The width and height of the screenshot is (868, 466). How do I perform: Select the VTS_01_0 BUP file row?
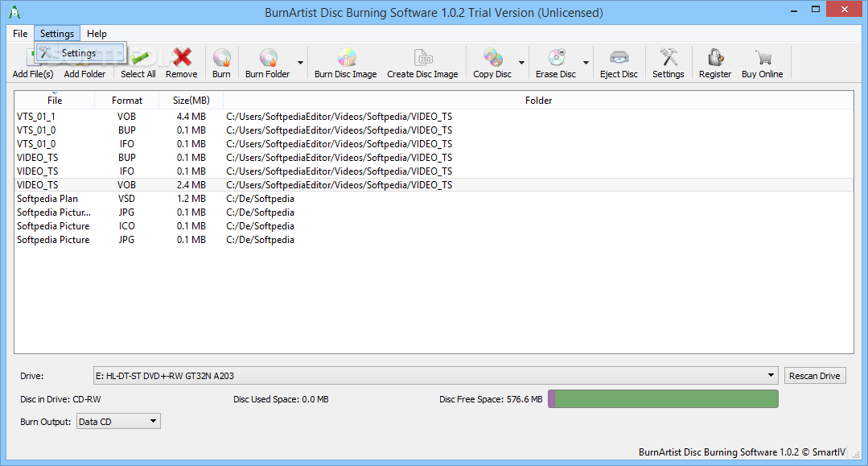tap(434, 130)
